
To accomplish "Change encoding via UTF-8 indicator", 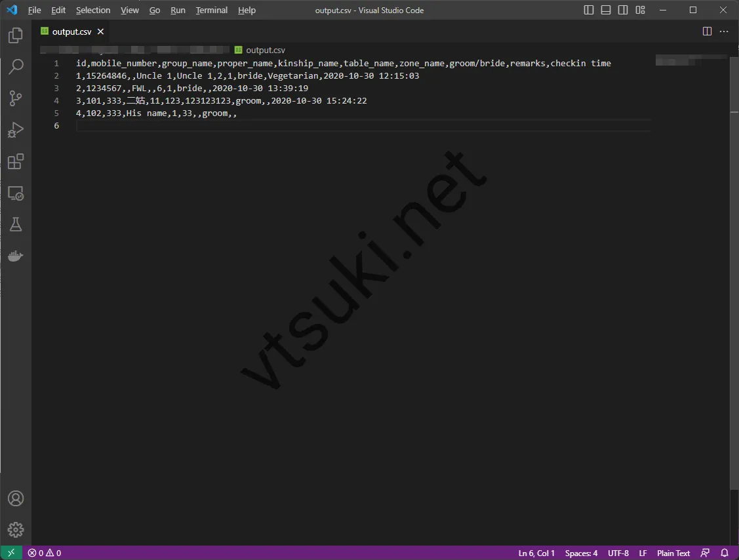I will (x=618, y=553).
